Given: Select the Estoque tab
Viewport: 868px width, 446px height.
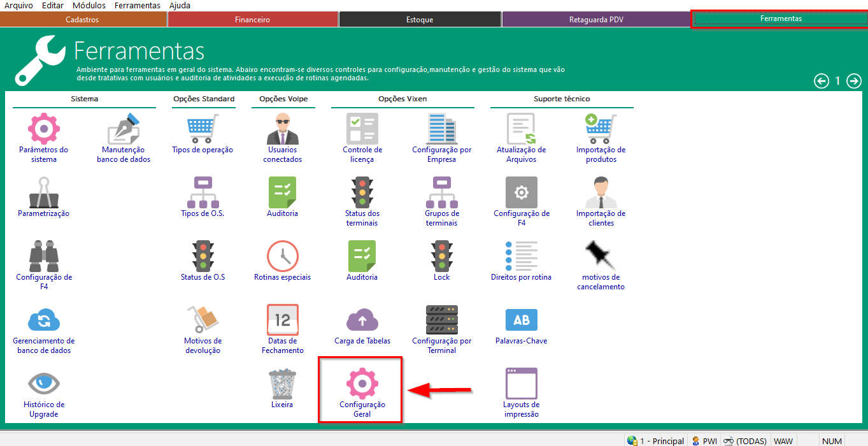Looking at the screenshot, I should [x=420, y=20].
